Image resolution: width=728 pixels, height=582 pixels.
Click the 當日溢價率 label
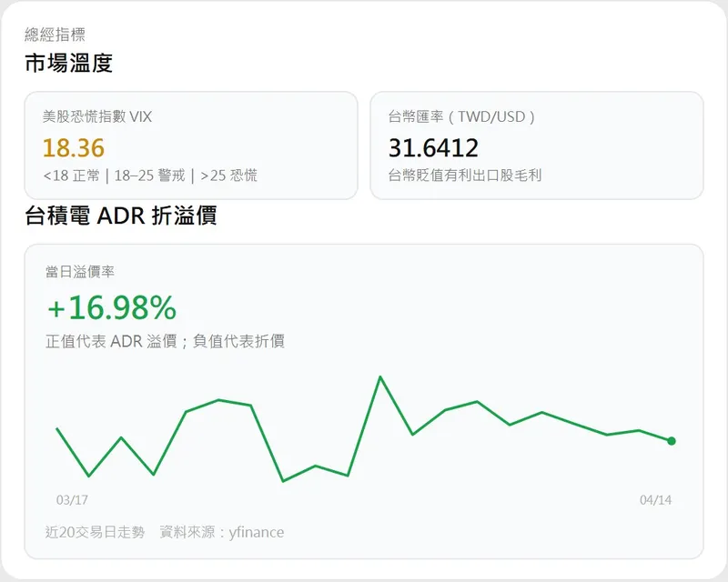click(80, 272)
